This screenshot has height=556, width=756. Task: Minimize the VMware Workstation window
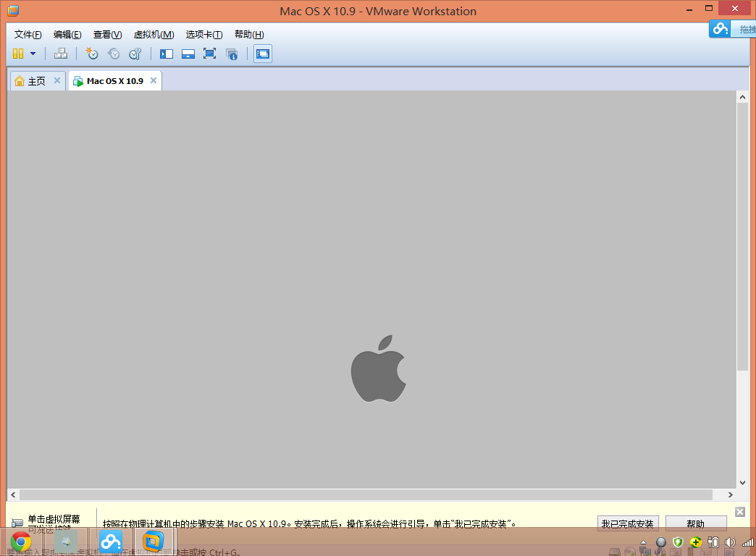click(689, 9)
